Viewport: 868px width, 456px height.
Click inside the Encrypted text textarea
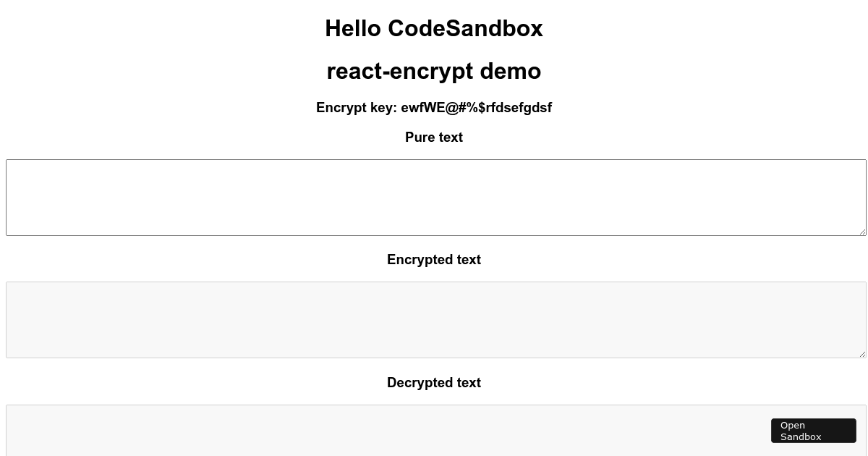click(x=434, y=319)
